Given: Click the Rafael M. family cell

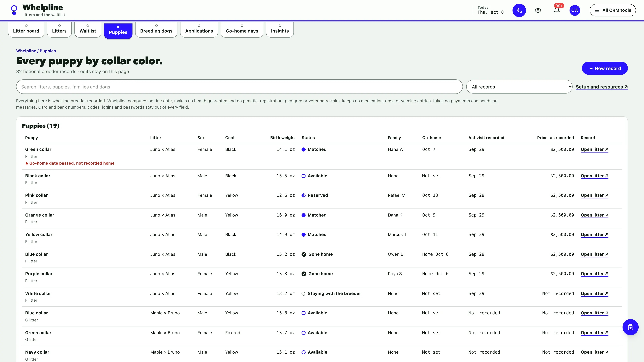Looking at the screenshot, I should coord(397,195).
